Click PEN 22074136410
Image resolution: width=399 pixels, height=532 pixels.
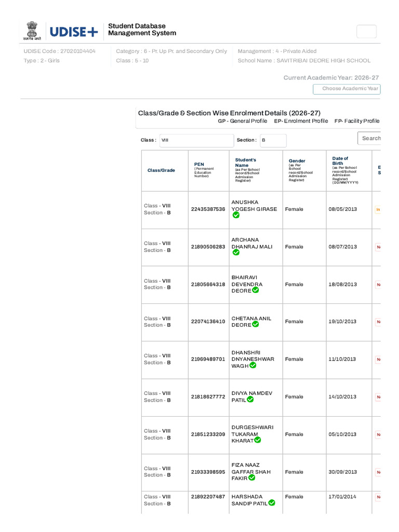[x=208, y=322]
